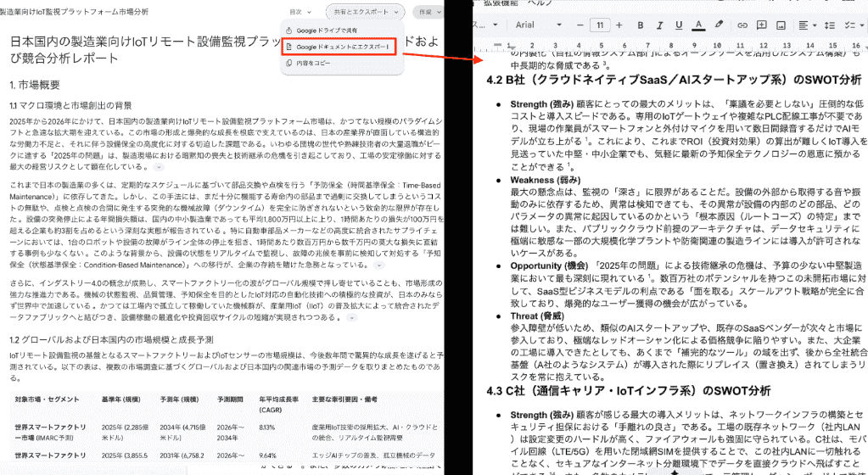Click the 8.13% CAGR table cell

pos(266,427)
